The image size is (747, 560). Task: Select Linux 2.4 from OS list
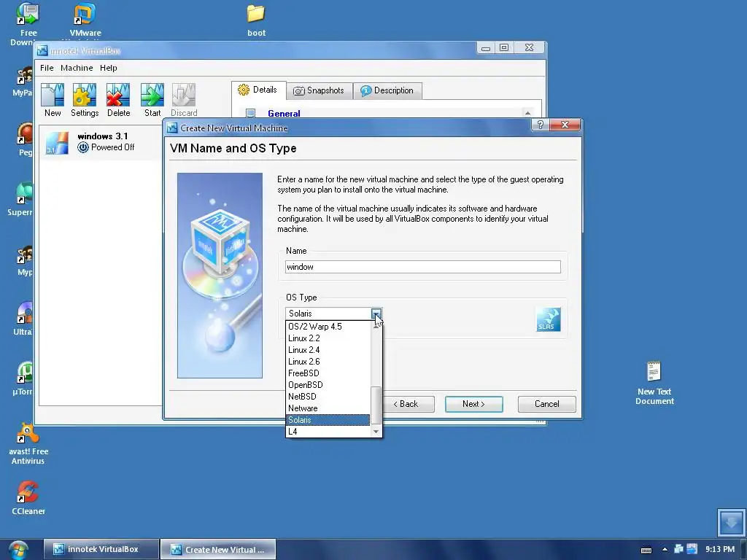[328, 350]
